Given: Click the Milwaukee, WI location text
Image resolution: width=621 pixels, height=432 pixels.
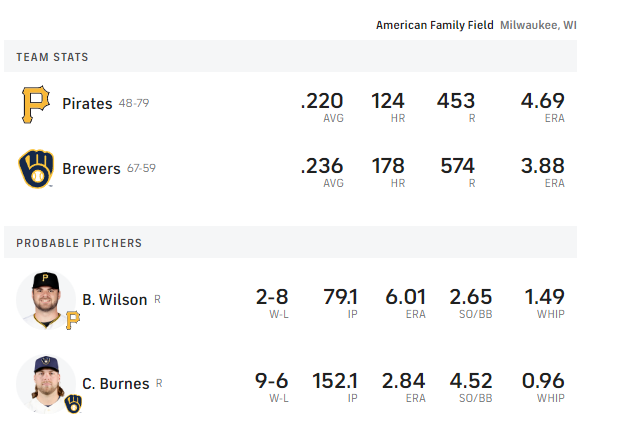Looking at the screenshot, I should click(538, 25).
